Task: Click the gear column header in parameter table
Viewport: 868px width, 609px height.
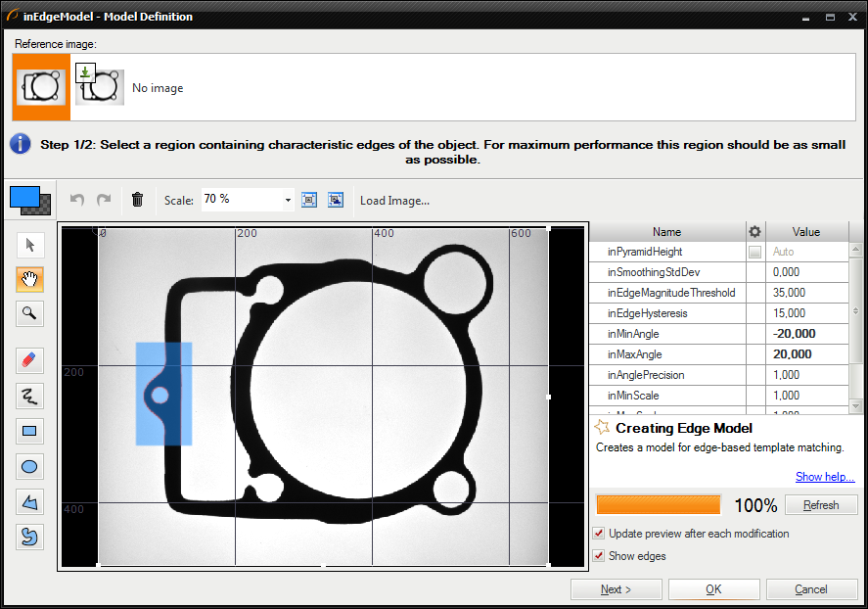Action: 754,232
